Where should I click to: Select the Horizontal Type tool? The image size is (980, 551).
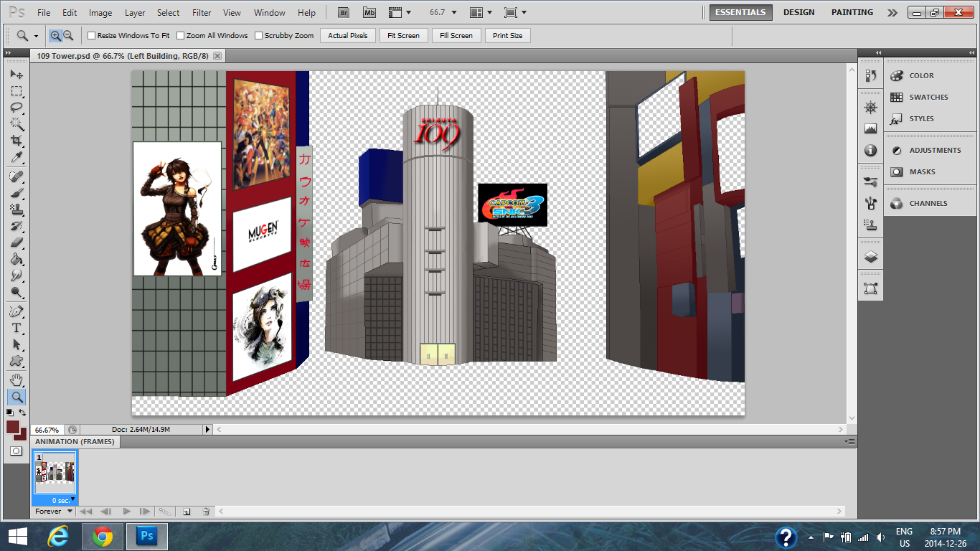click(17, 328)
